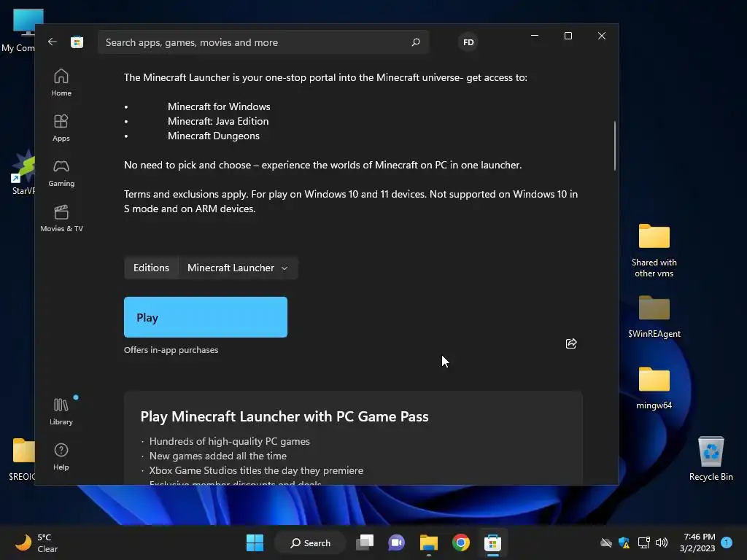Open the Library in the sidebar

point(61,412)
